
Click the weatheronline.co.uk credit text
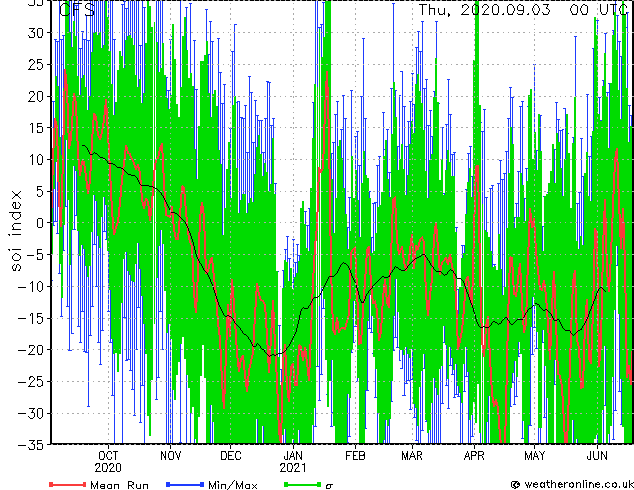point(578,484)
